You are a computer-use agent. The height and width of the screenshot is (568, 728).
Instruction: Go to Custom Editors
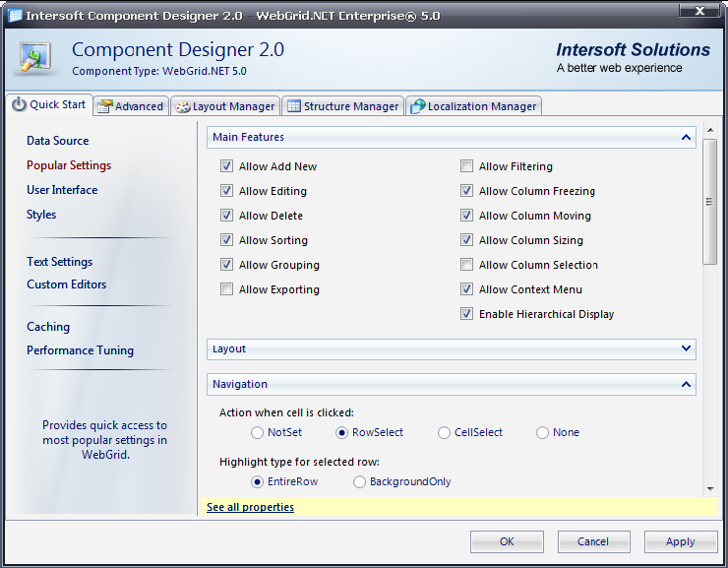66,284
